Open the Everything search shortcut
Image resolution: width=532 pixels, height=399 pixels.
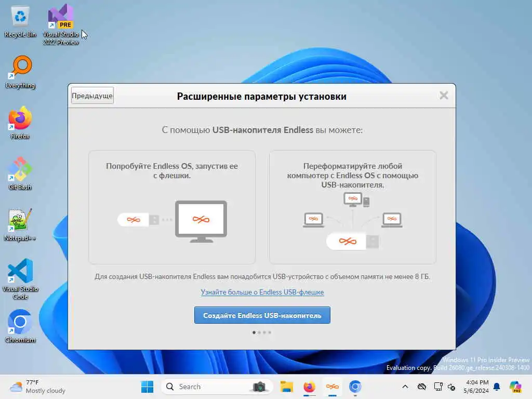20,72
